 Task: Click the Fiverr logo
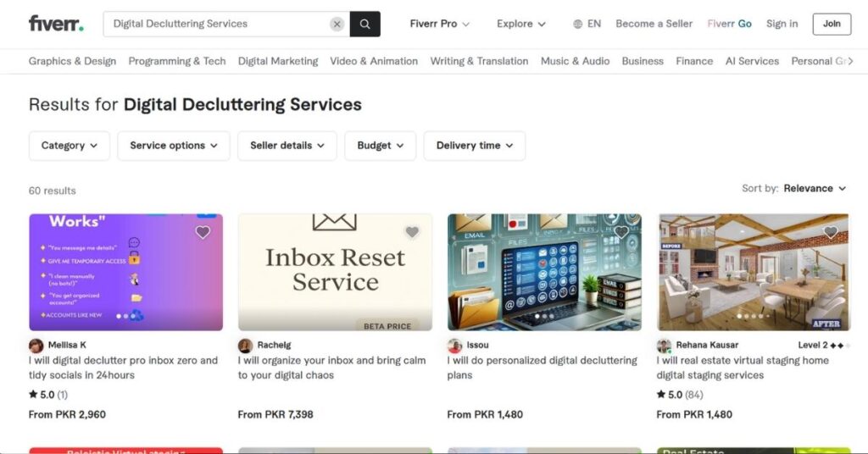[x=56, y=24]
